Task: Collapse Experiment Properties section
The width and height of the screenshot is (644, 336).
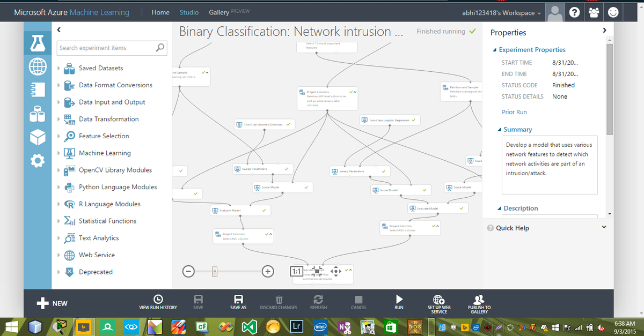Action: click(x=494, y=50)
